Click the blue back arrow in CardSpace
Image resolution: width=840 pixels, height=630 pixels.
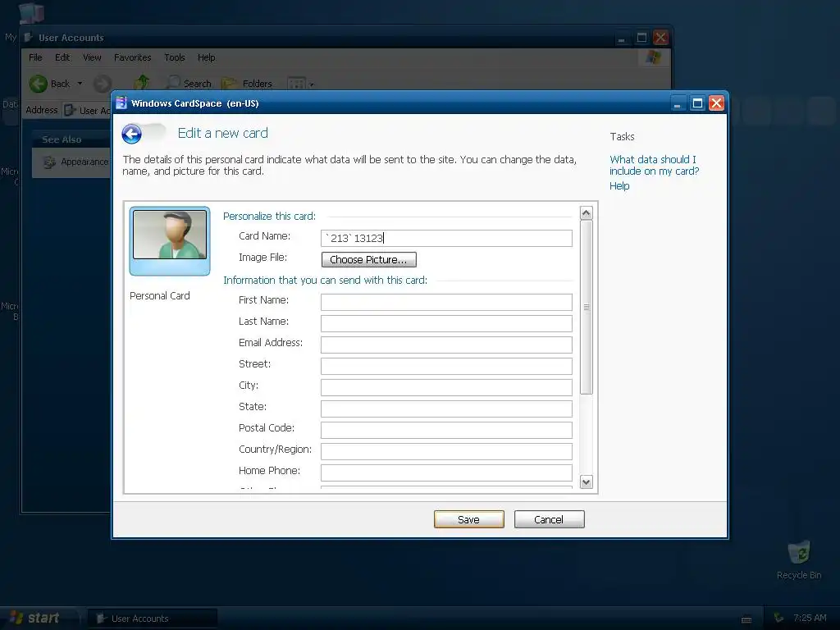(x=131, y=134)
